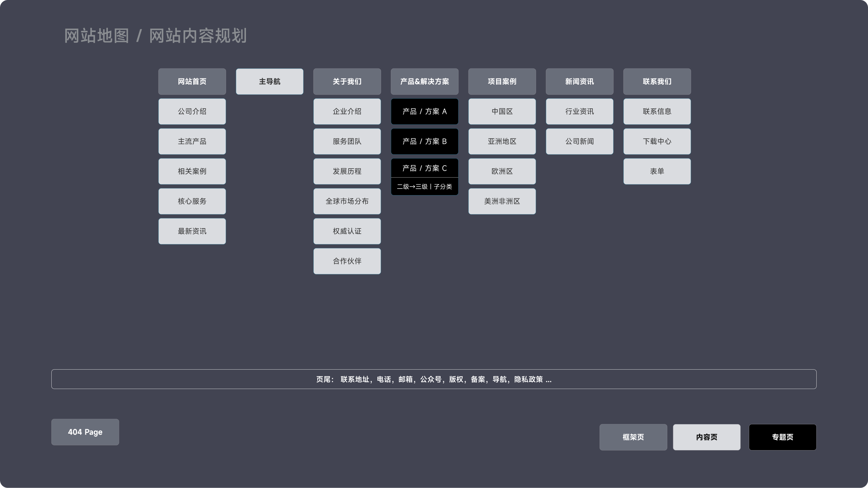Viewport: 868px width, 488px height.
Task: Open the 关于我们 column header
Action: coord(347,82)
